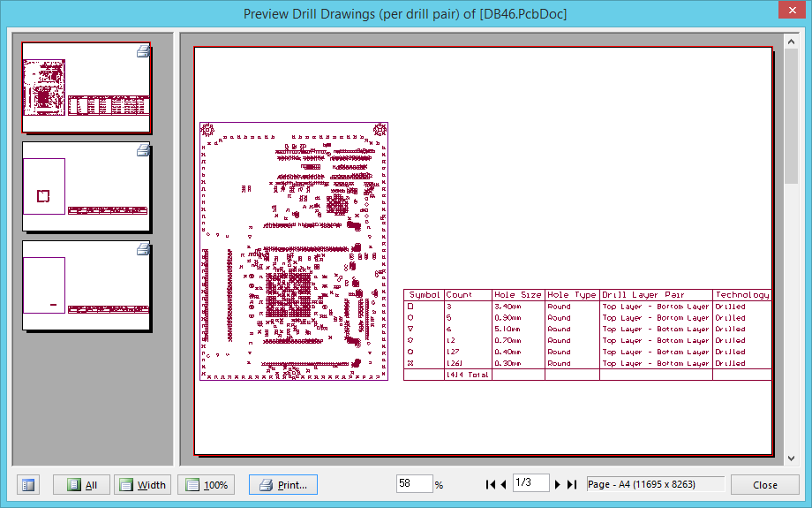
Task: Select the third page thumbnail
Action: [x=86, y=285]
